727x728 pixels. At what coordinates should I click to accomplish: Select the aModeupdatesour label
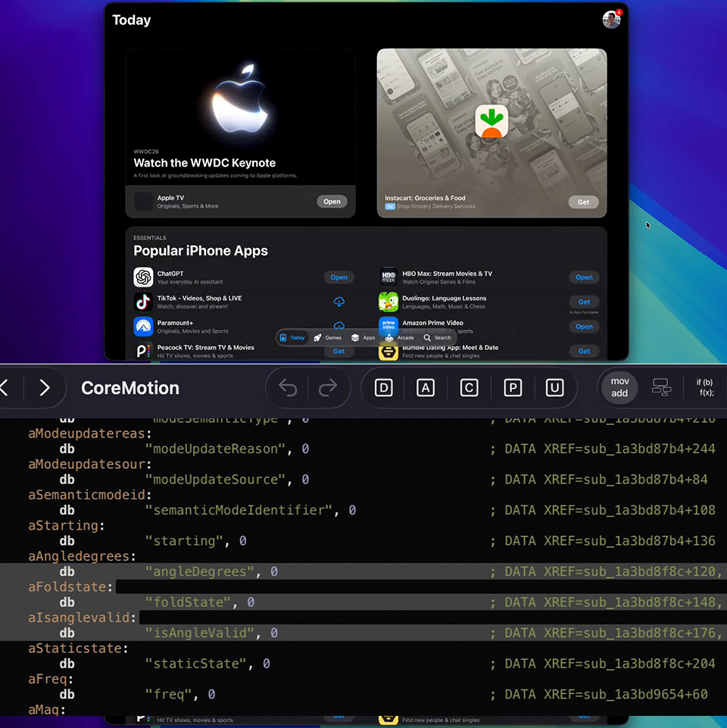[89, 464]
